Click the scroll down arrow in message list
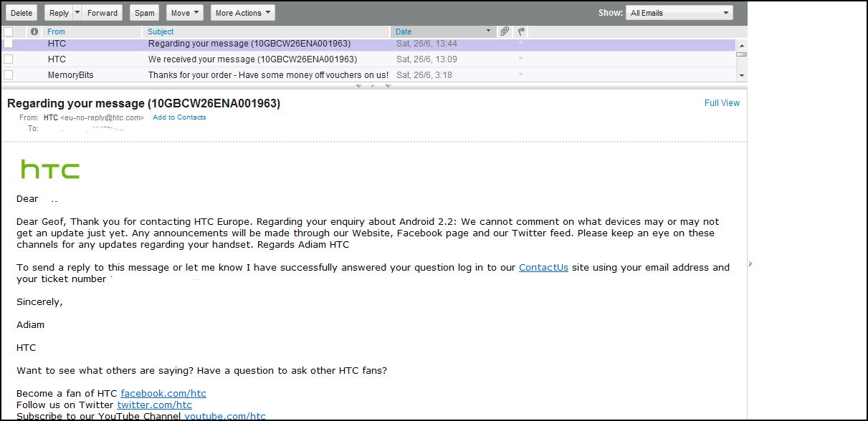Viewport: 868px width, 421px height. (x=741, y=76)
